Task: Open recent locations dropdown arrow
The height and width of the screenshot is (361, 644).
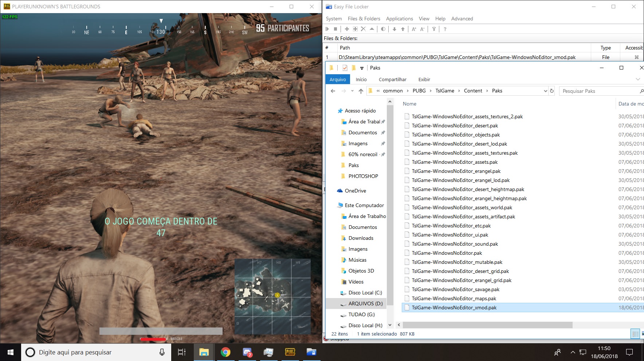Action: 352,91
